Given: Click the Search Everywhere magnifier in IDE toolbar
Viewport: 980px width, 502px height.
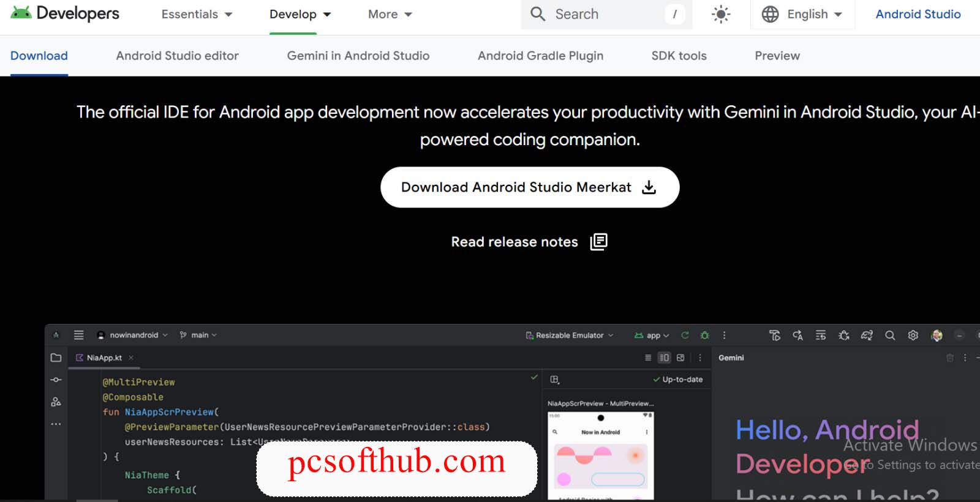Looking at the screenshot, I should click(x=890, y=335).
